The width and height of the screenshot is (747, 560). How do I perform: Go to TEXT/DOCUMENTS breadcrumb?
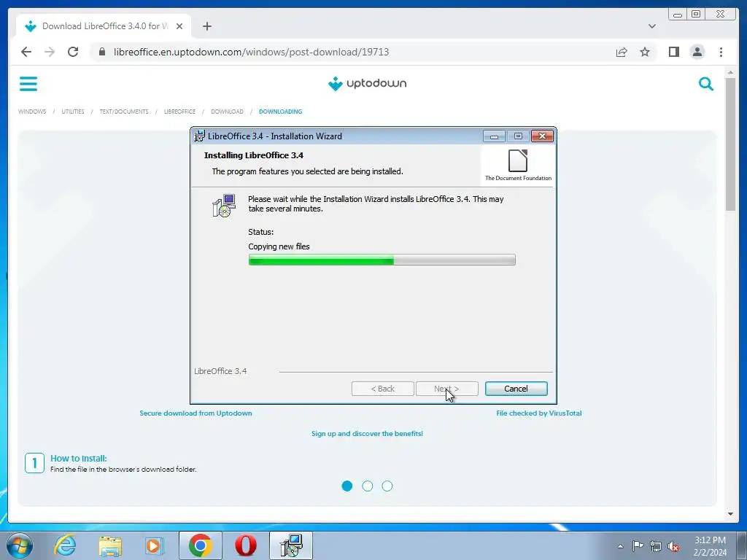pos(124,112)
